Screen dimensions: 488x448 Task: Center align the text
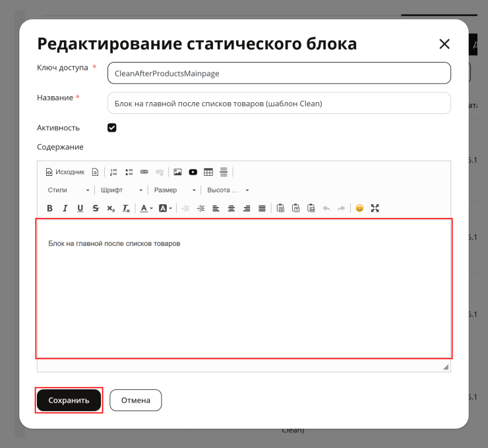coord(231,208)
